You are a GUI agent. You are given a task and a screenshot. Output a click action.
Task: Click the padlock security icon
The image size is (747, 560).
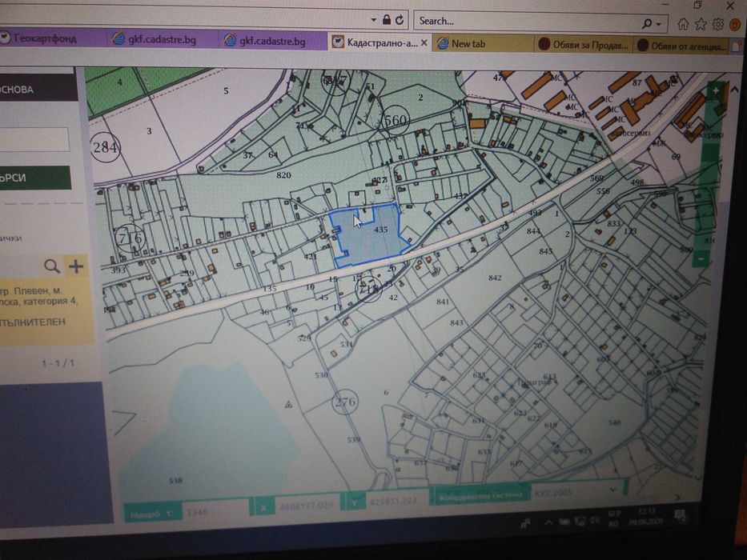pos(387,20)
